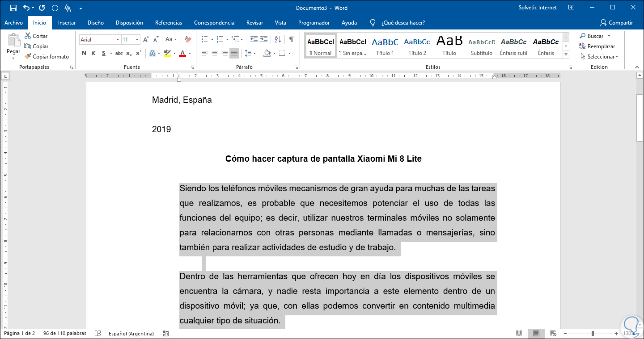Toggle italic with the K button

(93, 53)
